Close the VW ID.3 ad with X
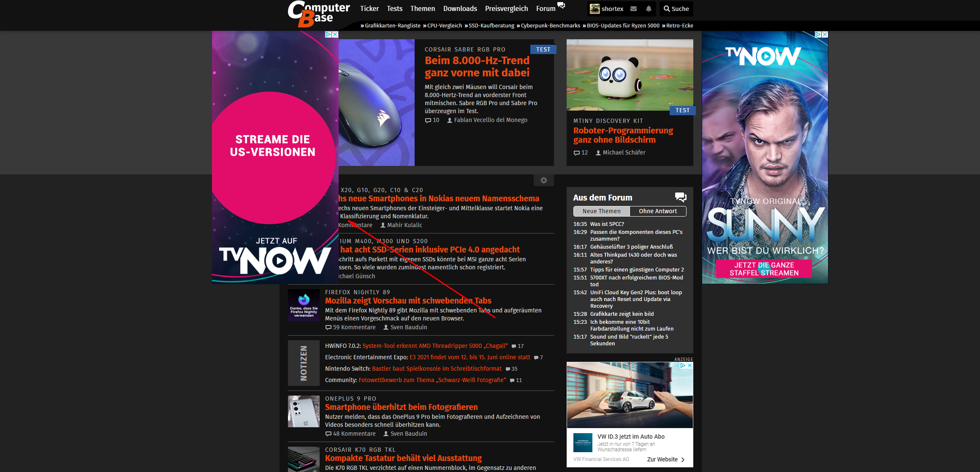 pyautogui.click(x=690, y=366)
